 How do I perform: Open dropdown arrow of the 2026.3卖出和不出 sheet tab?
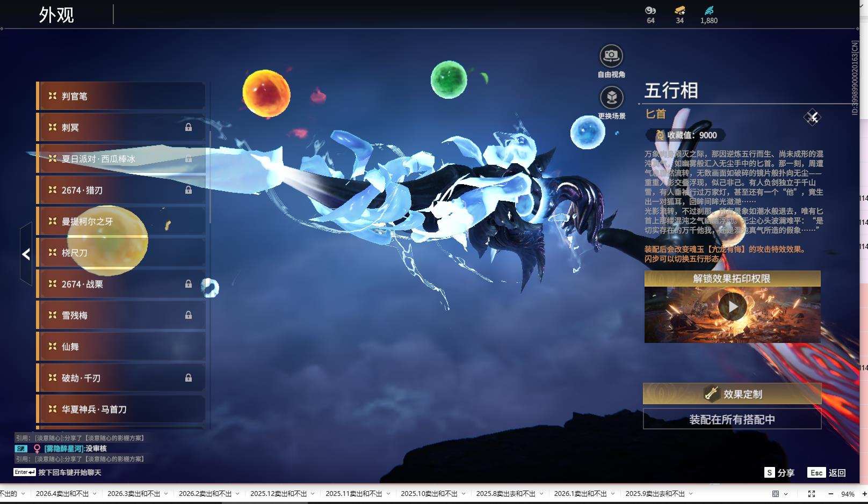point(166,494)
